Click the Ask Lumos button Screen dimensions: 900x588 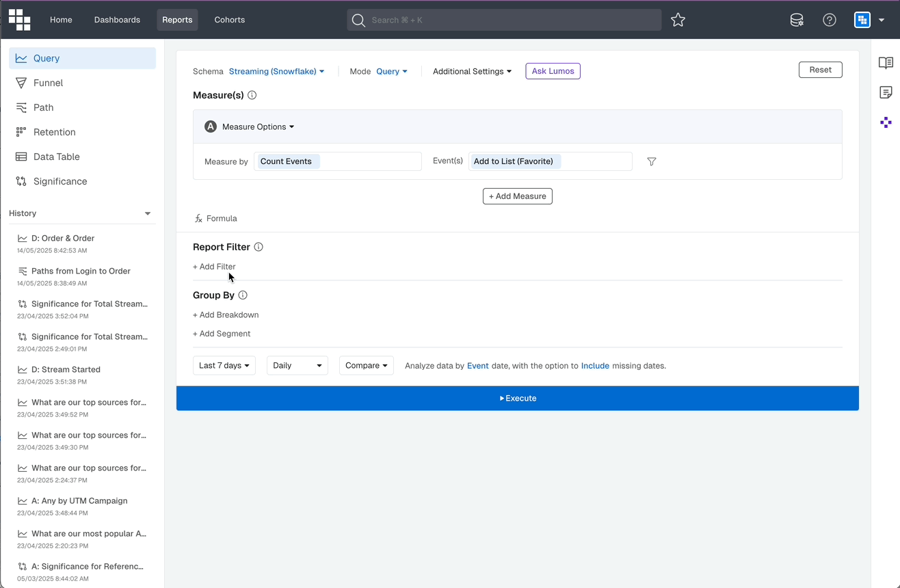click(x=553, y=71)
